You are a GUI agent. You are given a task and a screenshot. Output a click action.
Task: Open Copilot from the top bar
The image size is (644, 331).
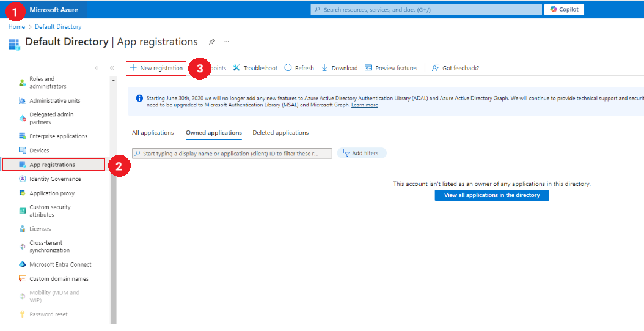(x=564, y=9)
